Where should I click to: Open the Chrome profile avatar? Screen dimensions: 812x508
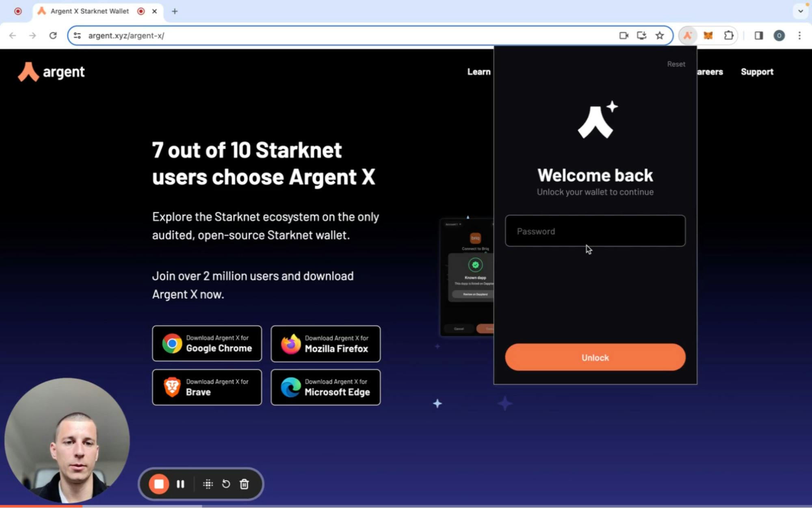point(779,35)
